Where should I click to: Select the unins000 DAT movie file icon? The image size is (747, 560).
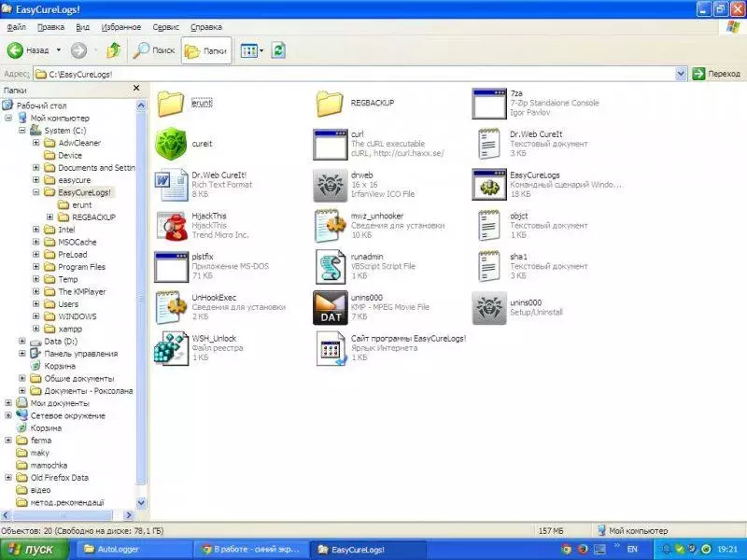(331, 308)
